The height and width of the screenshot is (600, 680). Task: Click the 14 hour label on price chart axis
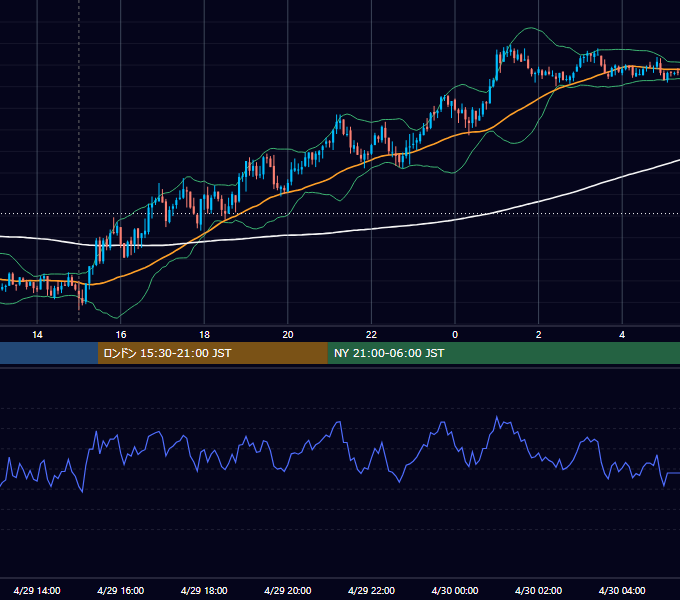(x=37, y=335)
